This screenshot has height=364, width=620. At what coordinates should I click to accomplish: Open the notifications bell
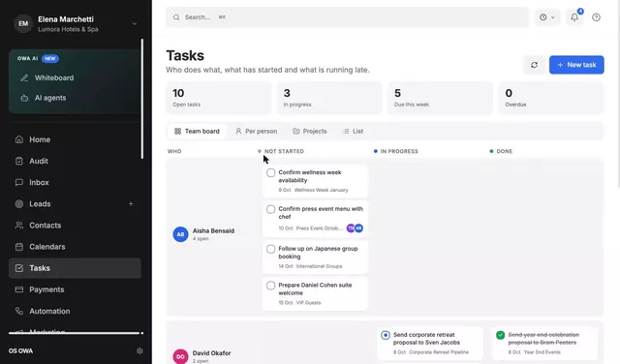[574, 17]
